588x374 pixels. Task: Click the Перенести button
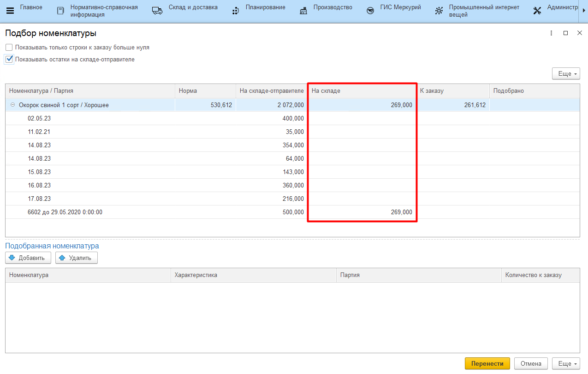pyautogui.click(x=487, y=364)
